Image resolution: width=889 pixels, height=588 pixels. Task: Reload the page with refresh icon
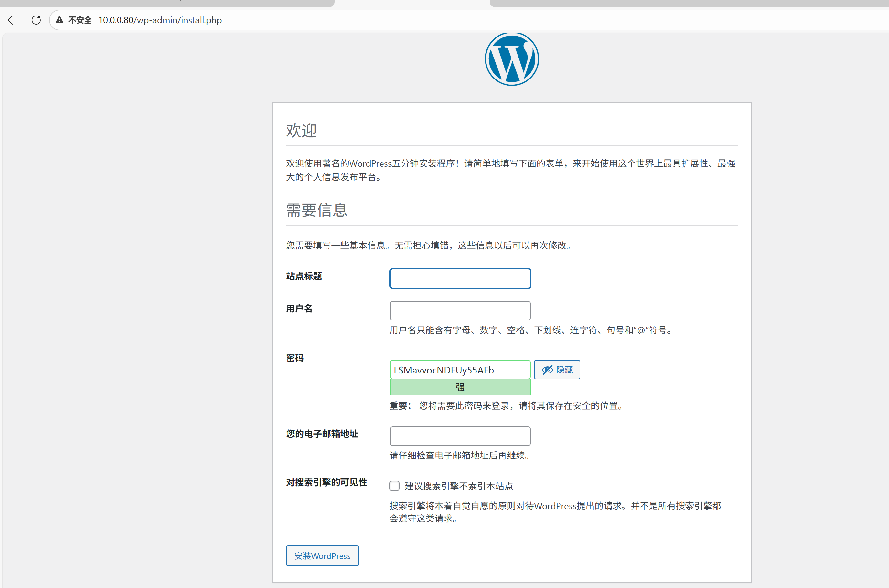(x=36, y=20)
